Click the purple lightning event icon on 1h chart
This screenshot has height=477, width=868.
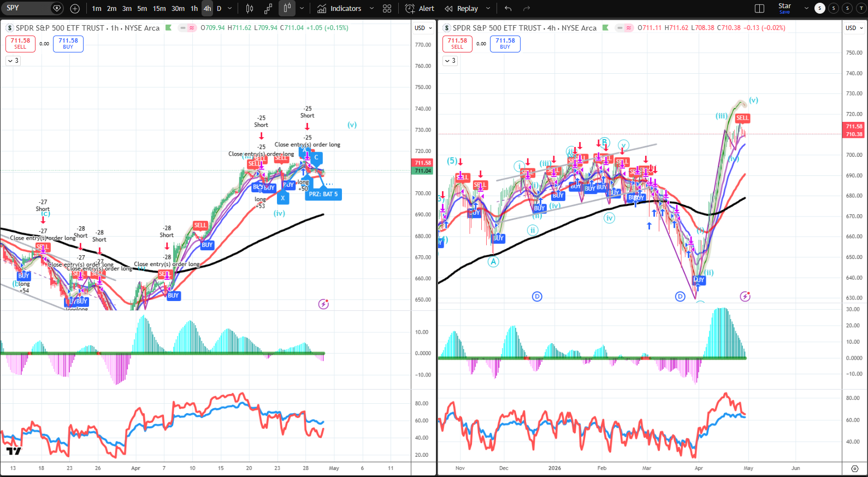coord(323,304)
